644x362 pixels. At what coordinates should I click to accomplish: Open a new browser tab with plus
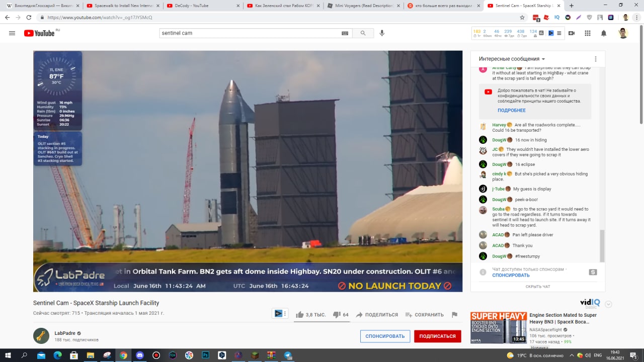point(571,6)
